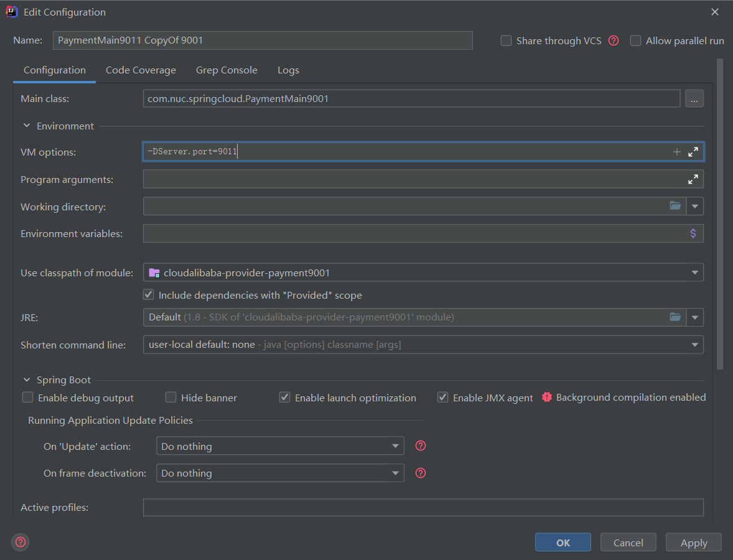Image resolution: width=733 pixels, height=560 pixels.
Task: Click the bottom-left help question mark button
Action: click(x=21, y=541)
